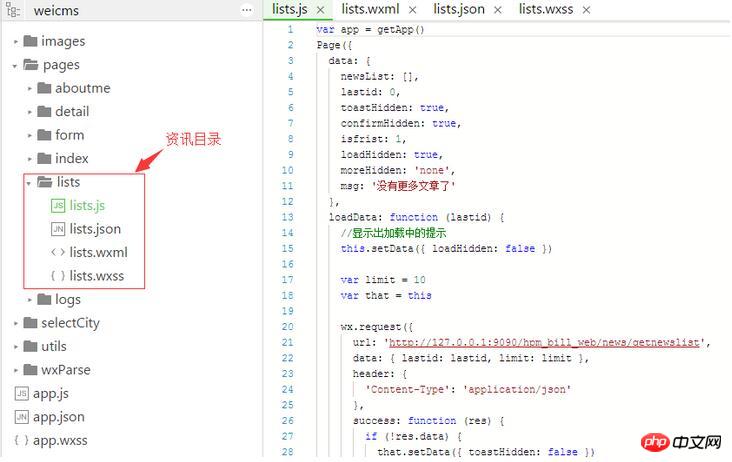Click the JS icon beside app.js
Screen dimensions: 732x462
21,393
